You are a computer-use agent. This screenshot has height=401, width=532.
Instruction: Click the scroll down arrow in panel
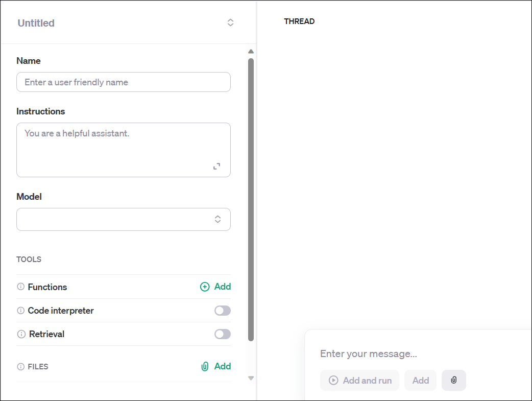251,378
